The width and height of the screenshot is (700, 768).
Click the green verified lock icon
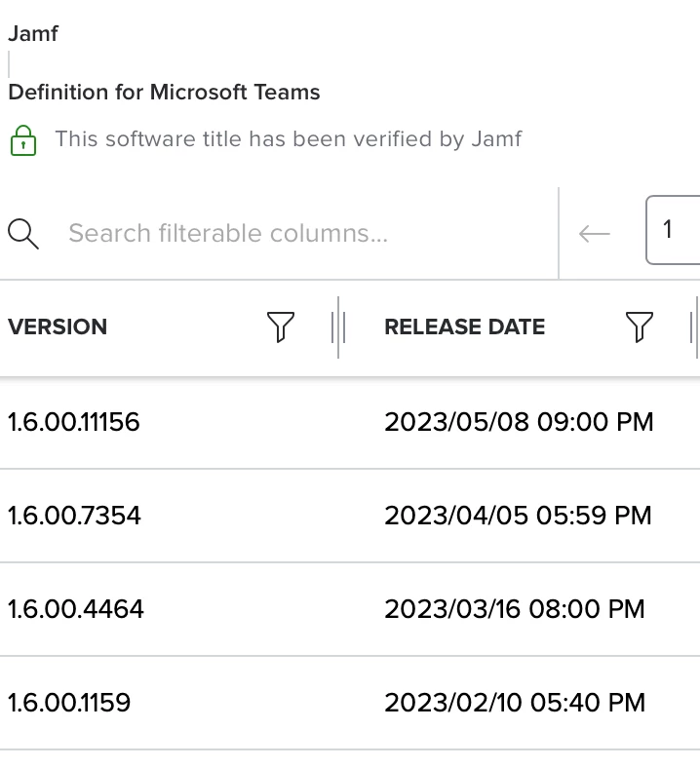[23, 140]
